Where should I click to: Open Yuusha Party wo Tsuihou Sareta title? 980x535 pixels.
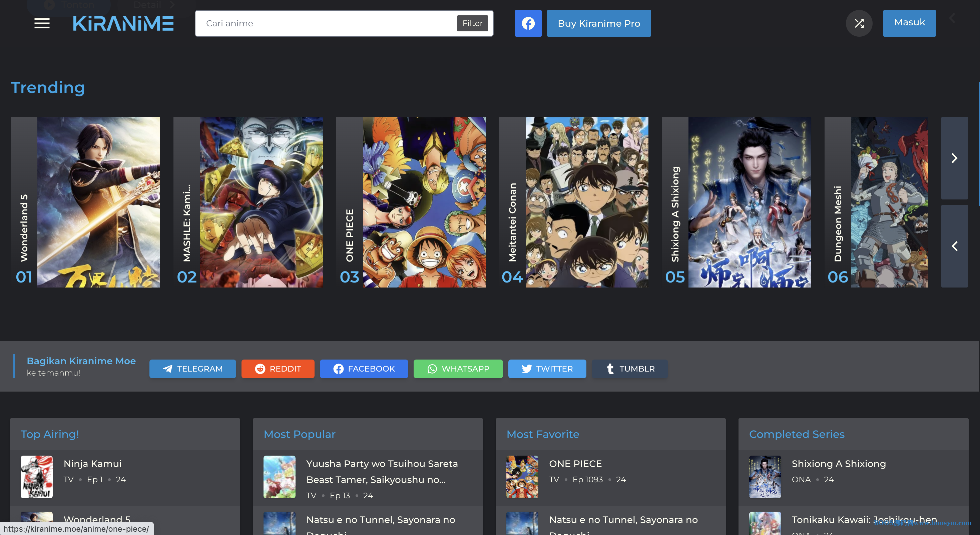pyautogui.click(x=382, y=471)
